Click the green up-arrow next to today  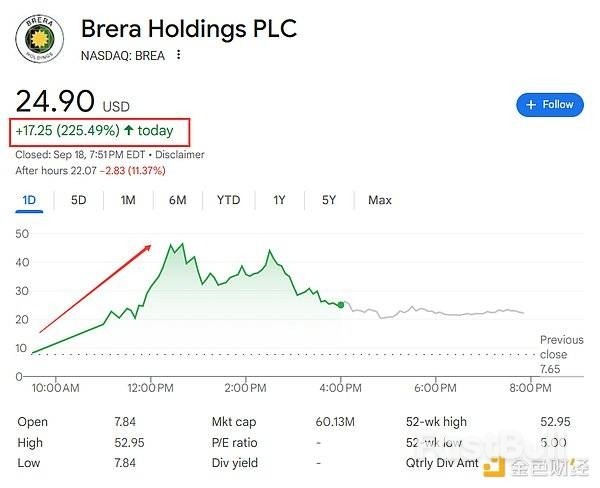tap(129, 130)
